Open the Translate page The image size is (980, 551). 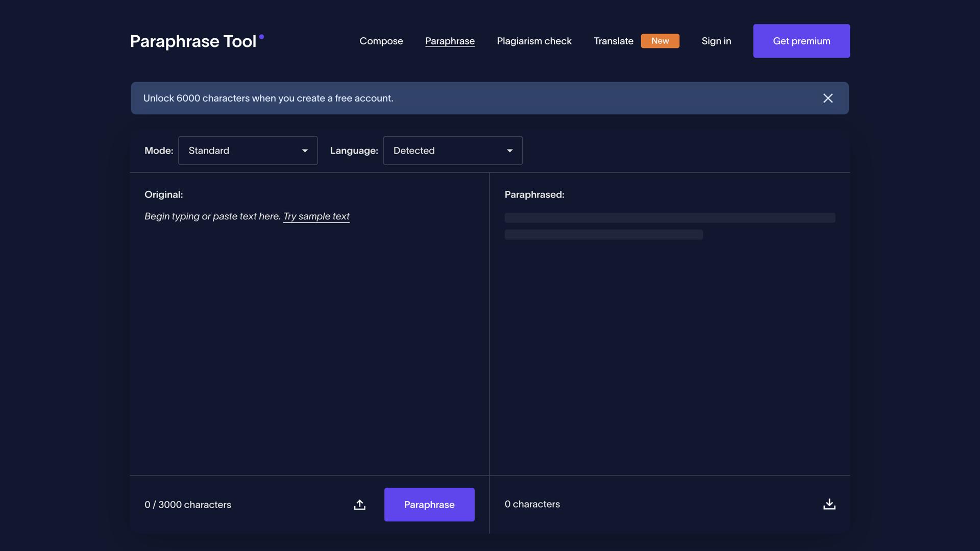point(613,41)
